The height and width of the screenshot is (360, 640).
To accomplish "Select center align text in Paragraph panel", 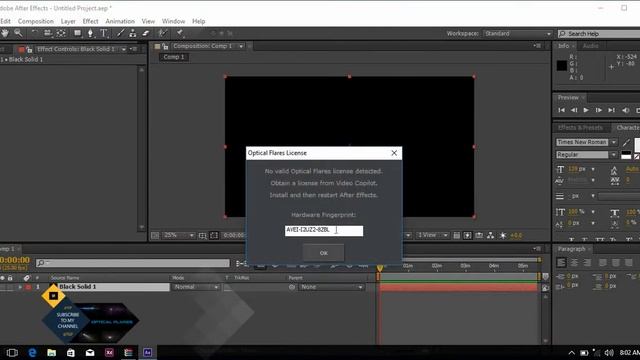I will pos(574,262).
